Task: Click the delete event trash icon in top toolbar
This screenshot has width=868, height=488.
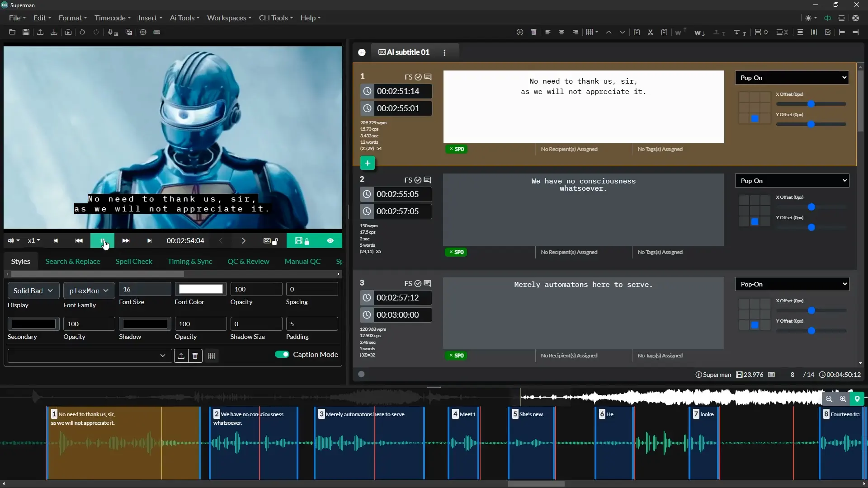Action: coord(534,32)
